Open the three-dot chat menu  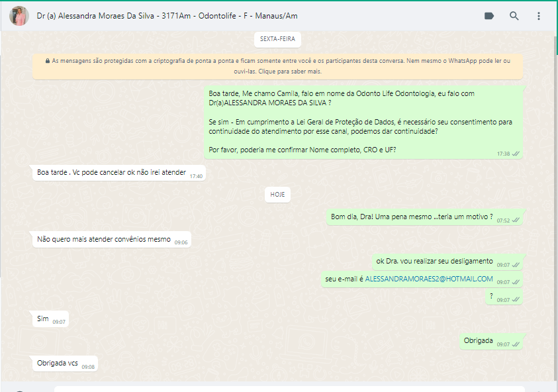click(539, 16)
